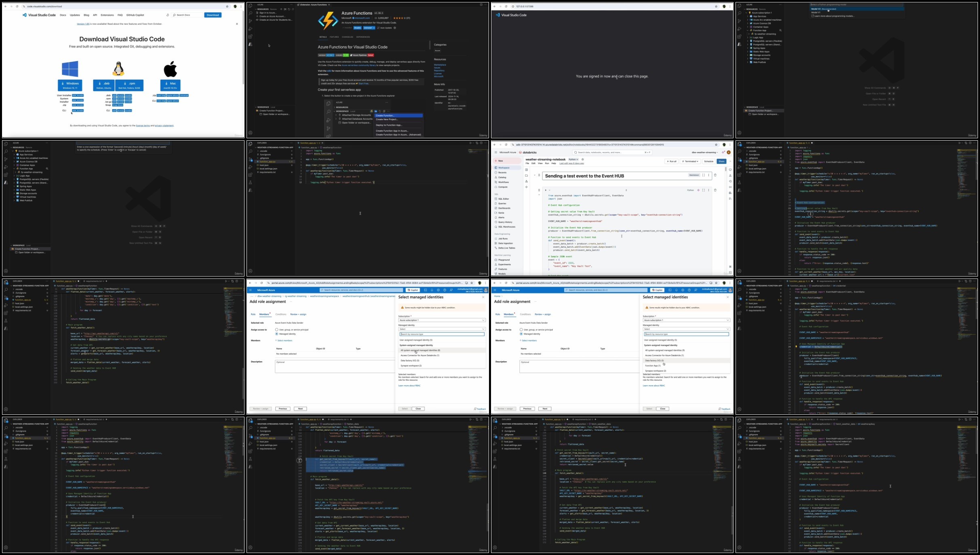
Task: Open the Run menu in Databricks notebook
Action: 547,163
